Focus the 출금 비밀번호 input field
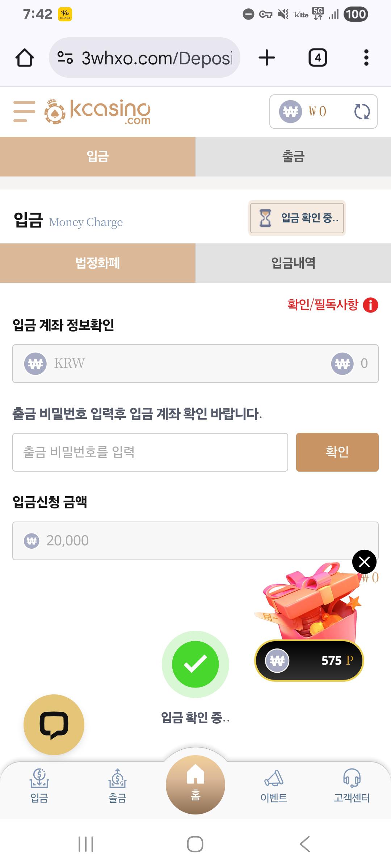Image resolution: width=391 pixels, height=868 pixels. [x=150, y=452]
